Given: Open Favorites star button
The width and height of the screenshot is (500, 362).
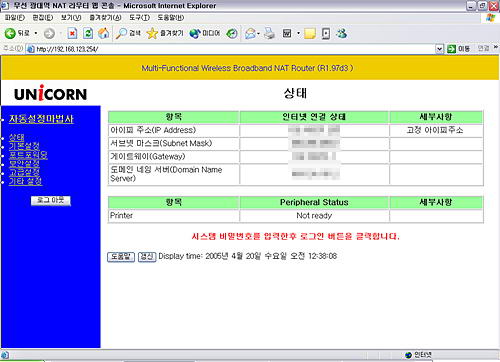Looking at the screenshot, I should tap(165, 33).
